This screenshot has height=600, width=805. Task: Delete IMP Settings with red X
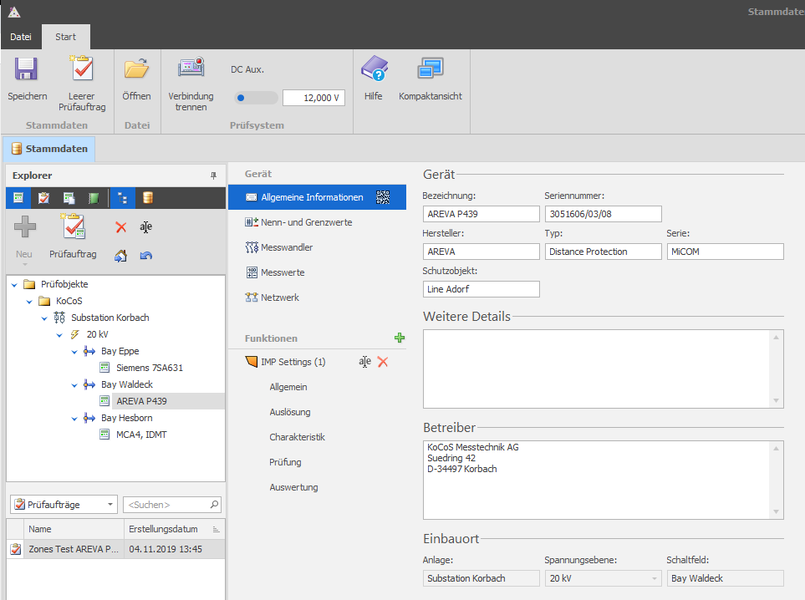[x=383, y=362]
